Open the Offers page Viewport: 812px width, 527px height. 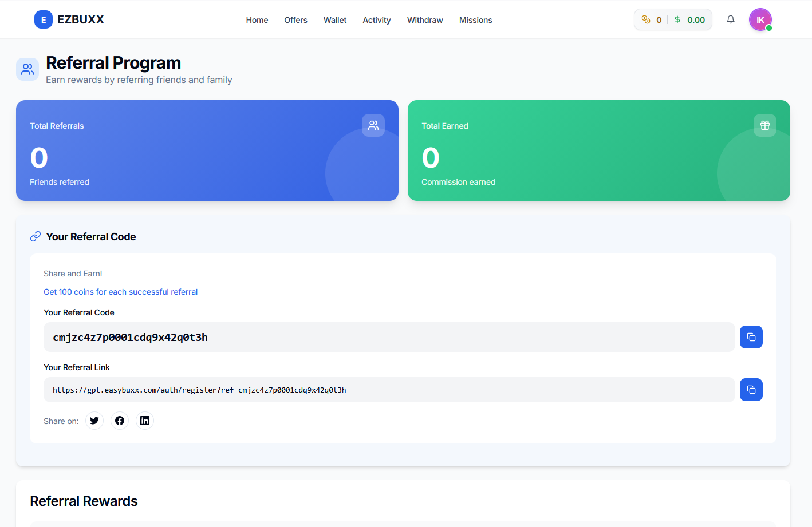pos(295,20)
